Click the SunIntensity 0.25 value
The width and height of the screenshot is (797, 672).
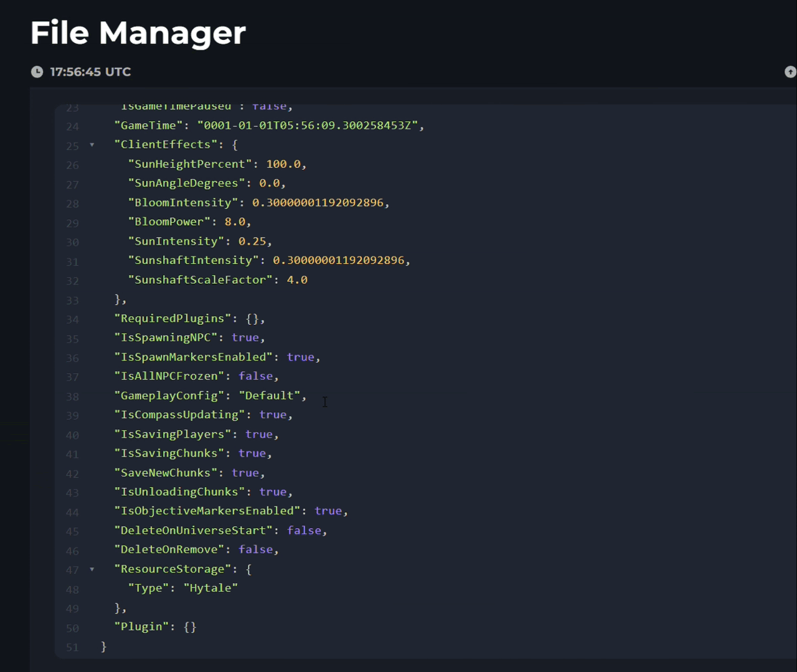click(252, 241)
